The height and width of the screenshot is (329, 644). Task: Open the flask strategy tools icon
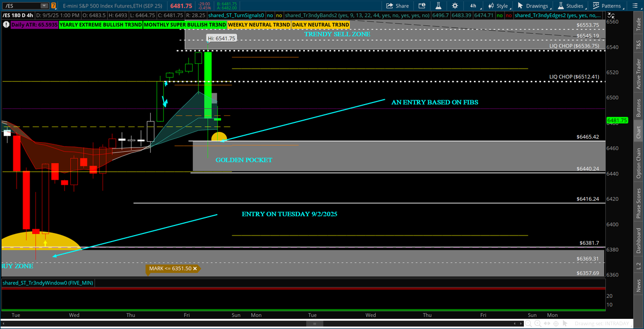point(438,6)
